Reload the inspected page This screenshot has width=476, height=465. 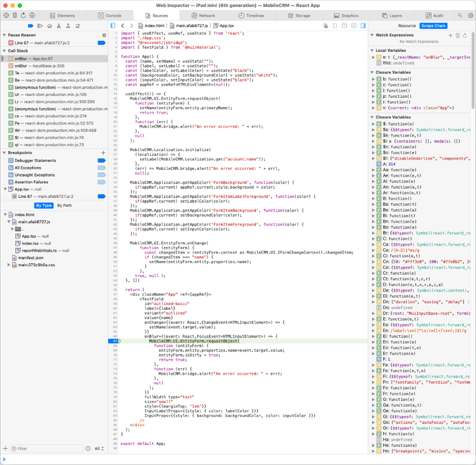(x=23, y=15)
